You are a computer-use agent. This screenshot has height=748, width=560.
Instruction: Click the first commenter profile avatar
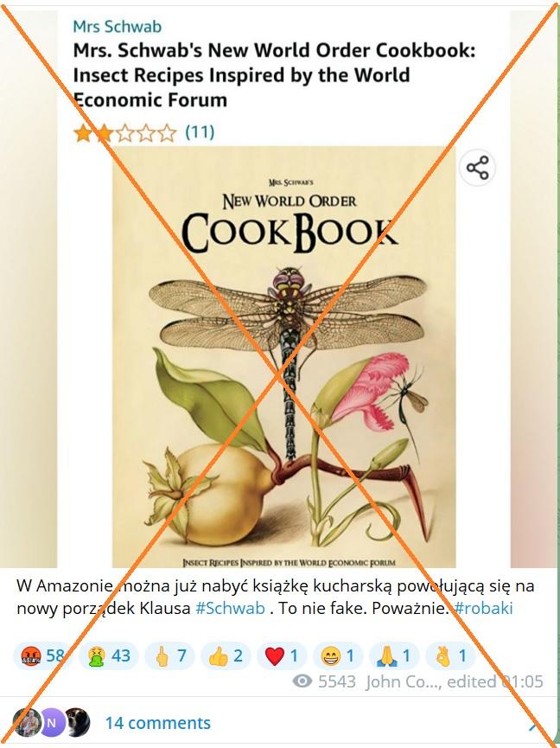[x=26, y=723]
